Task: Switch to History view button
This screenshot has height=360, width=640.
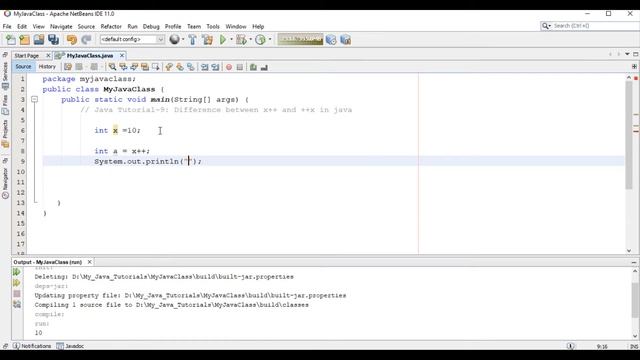Action: [x=47, y=67]
